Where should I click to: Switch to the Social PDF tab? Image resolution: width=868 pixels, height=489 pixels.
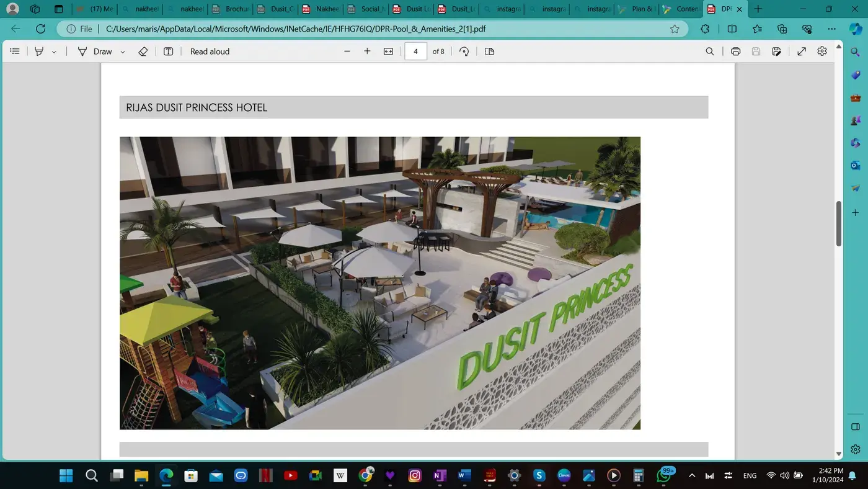click(x=366, y=9)
